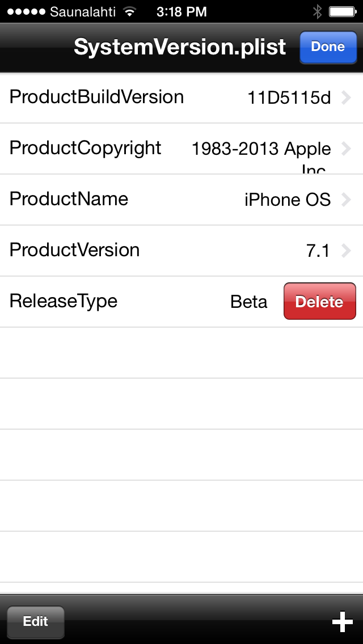Tap the Edit button in bottom toolbar
363x644 pixels.
coord(35,621)
